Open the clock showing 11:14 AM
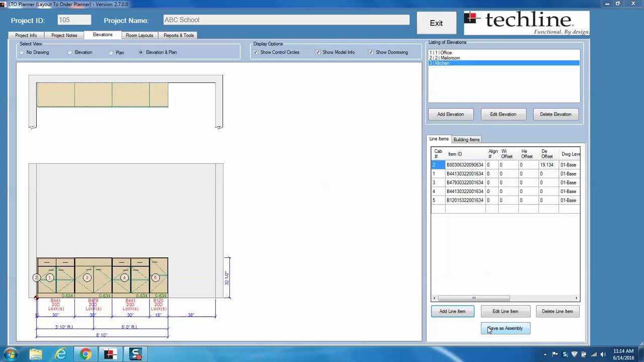The width and height of the screenshot is (644, 362). 623,354
